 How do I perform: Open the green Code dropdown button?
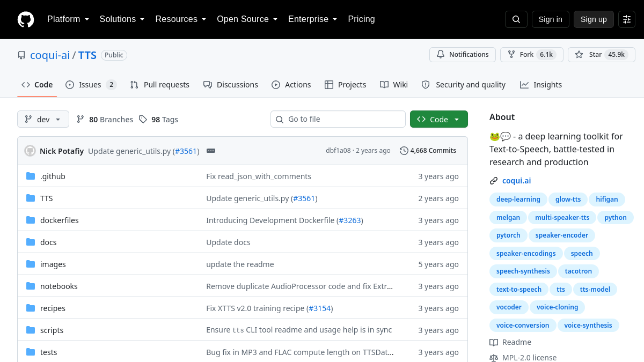point(439,119)
